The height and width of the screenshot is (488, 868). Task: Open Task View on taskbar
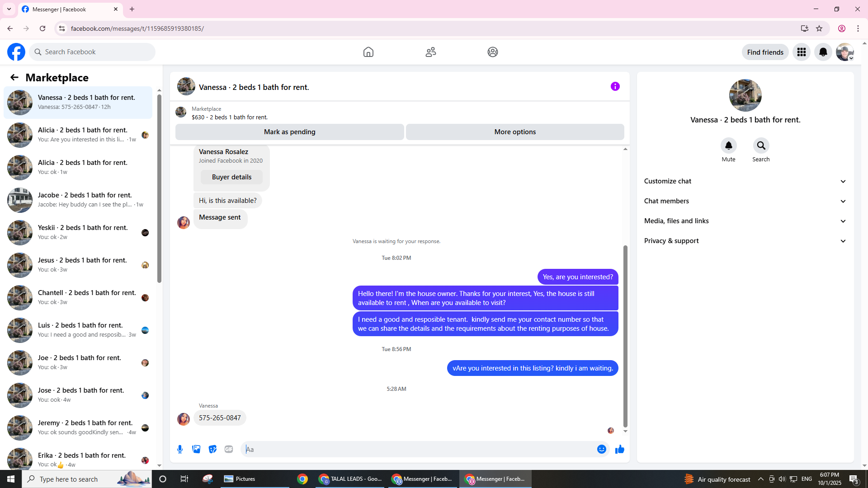(184, 479)
